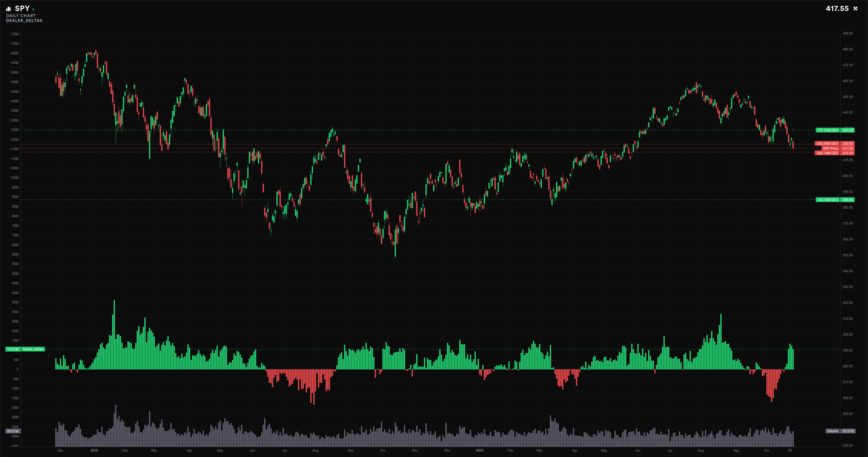Click the Dealer_deltas indicator label
868x457 pixels.
point(33,349)
